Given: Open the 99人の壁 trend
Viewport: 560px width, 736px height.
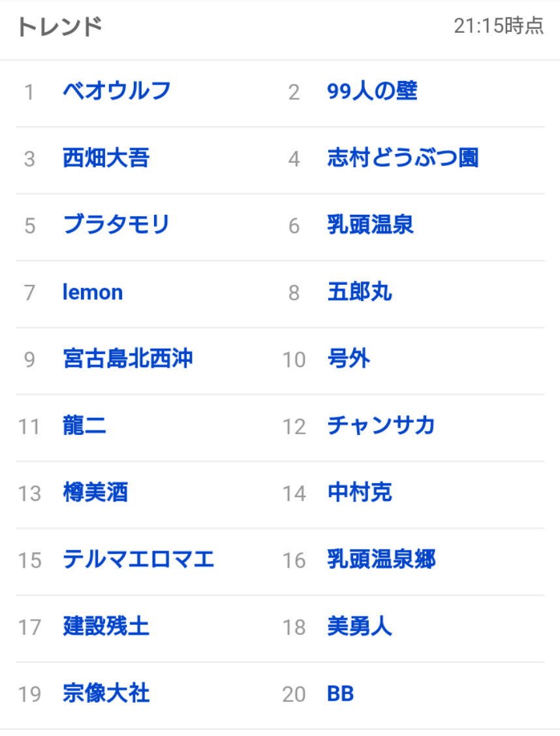Looking at the screenshot, I should tap(371, 91).
